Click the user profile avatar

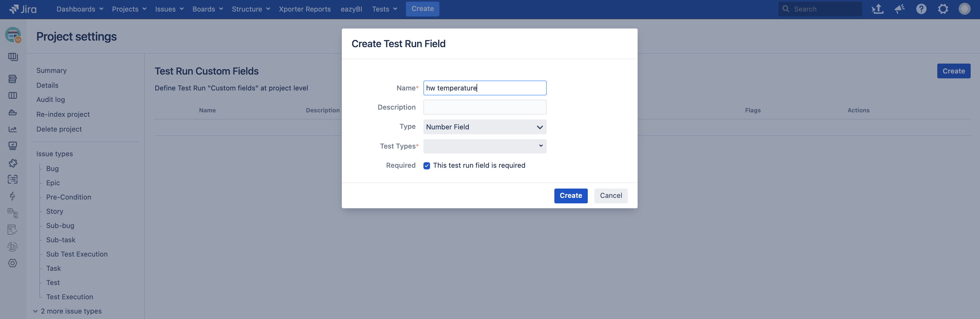(x=964, y=9)
